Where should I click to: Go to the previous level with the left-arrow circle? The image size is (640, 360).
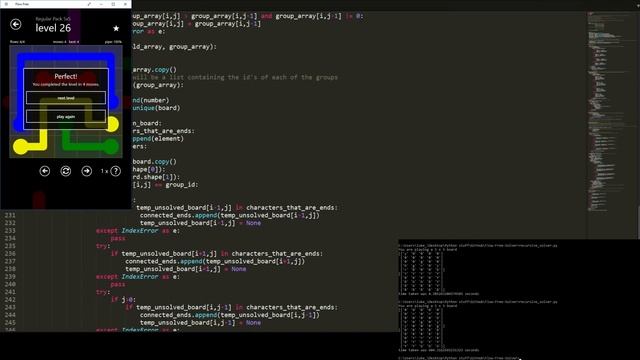pyautogui.click(x=44, y=171)
